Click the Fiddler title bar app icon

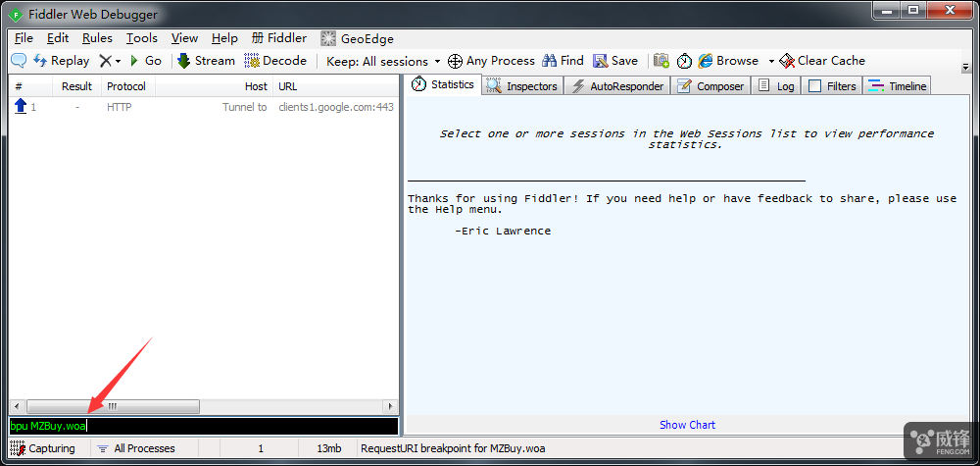16,15
